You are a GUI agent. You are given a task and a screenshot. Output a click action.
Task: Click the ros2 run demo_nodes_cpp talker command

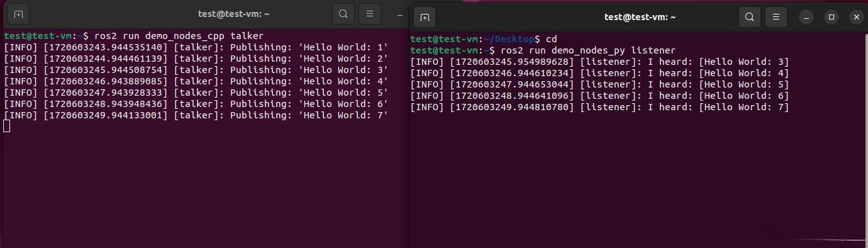click(179, 36)
